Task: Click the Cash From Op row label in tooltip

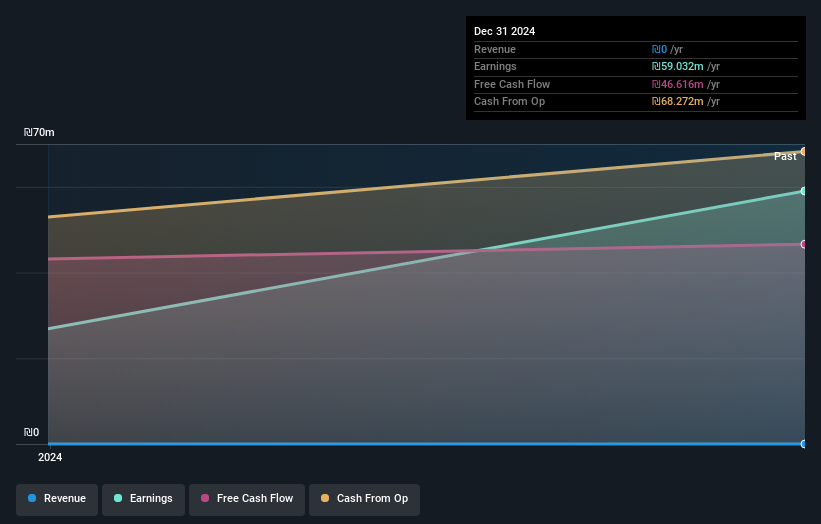Action: coord(509,102)
